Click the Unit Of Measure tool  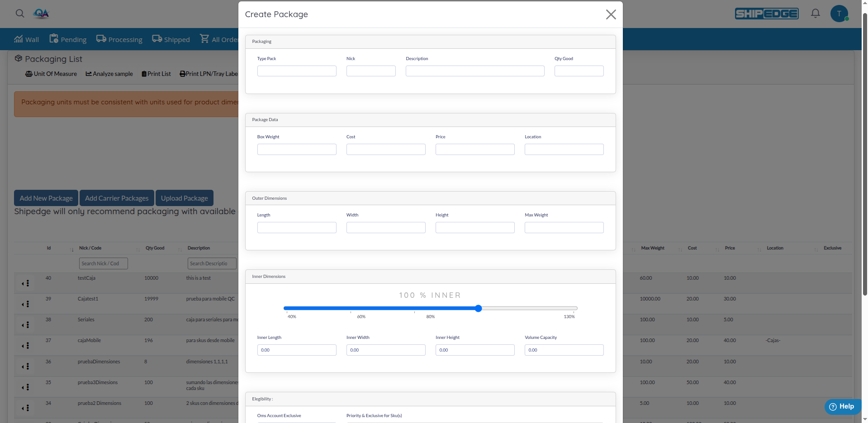pos(51,74)
